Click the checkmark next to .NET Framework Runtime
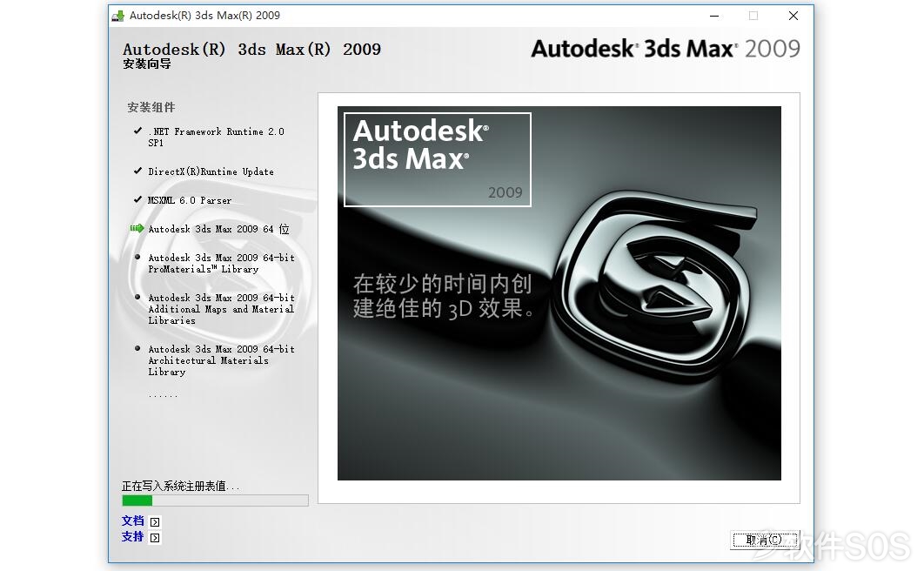 click(x=137, y=131)
